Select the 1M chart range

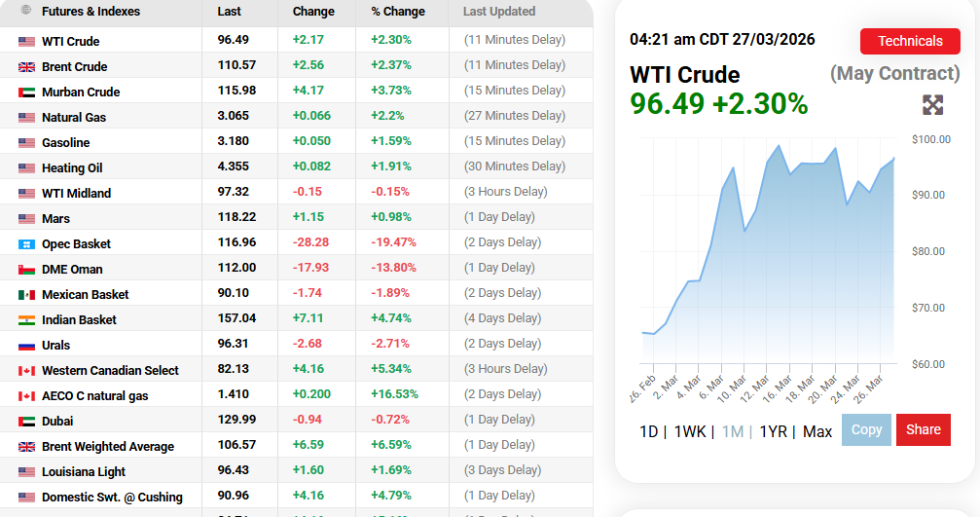click(733, 431)
